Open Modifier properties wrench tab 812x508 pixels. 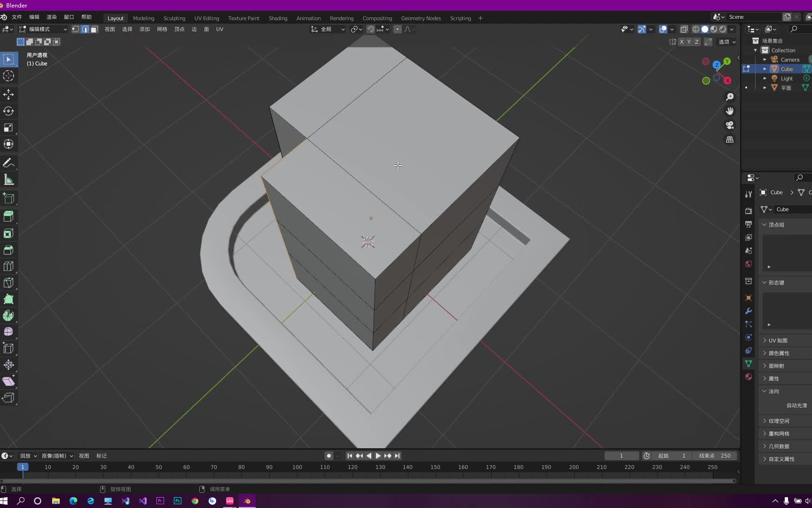point(748,311)
